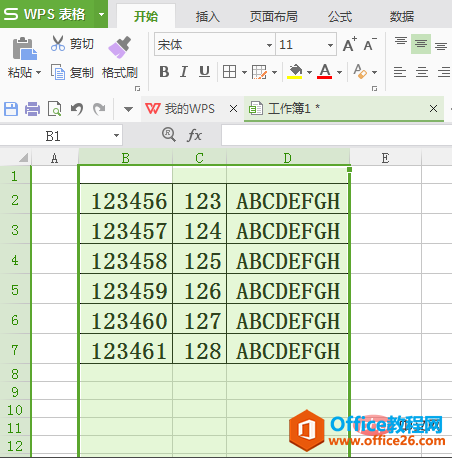Apply red font color A
This screenshot has height=458, width=452.
325,72
